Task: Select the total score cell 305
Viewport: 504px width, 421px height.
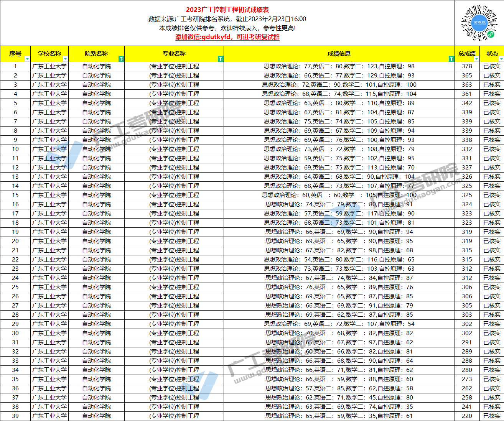Action: click(467, 306)
